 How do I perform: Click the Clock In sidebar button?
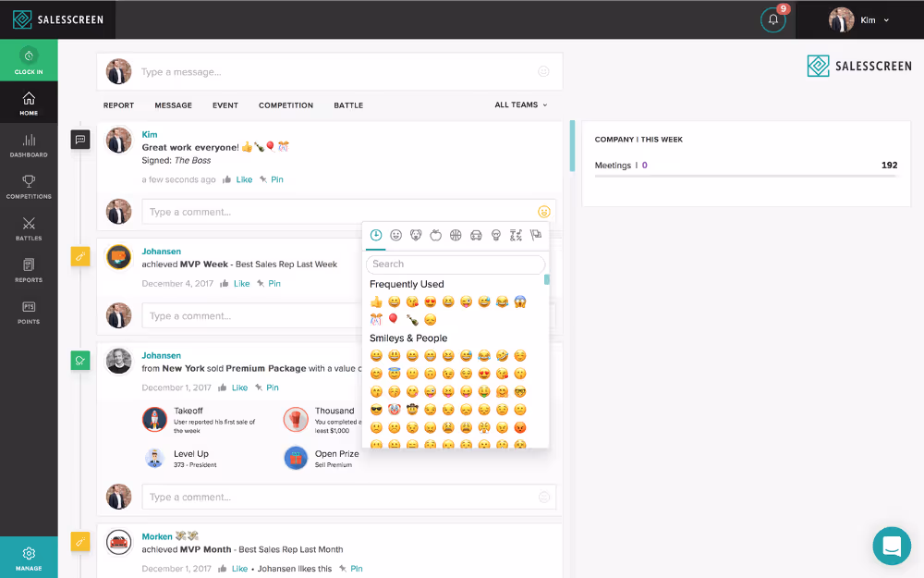tap(29, 60)
